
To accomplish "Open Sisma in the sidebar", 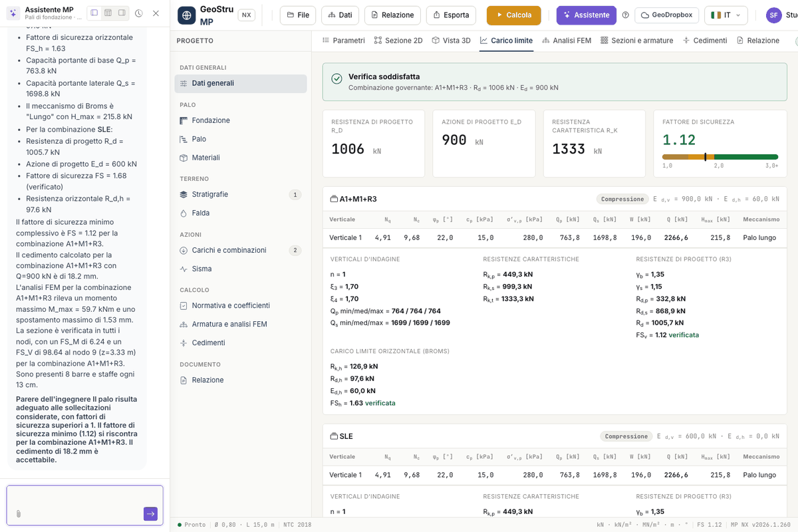I will pos(241,269).
